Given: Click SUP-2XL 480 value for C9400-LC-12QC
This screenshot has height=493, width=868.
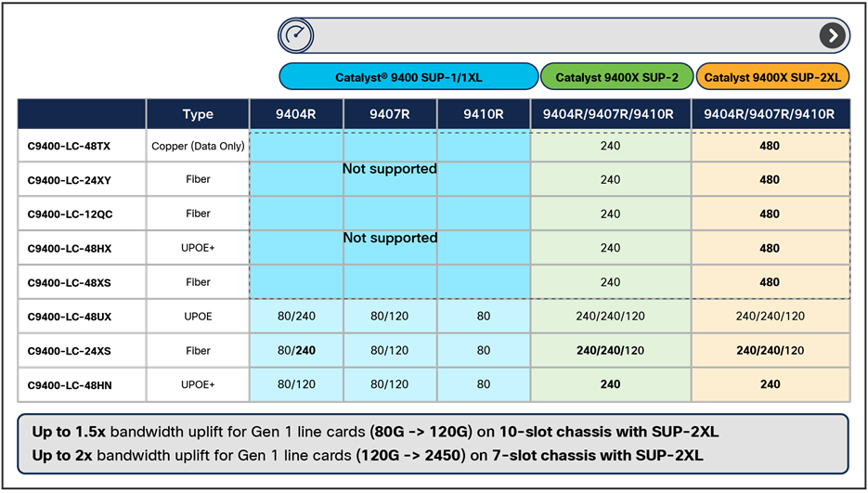Looking at the screenshot, I should tap(770, 214).
